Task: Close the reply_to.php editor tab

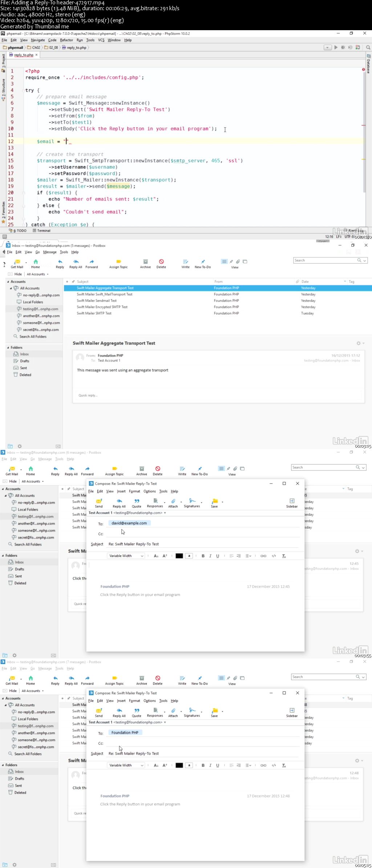Action: [x=36, y=55]
